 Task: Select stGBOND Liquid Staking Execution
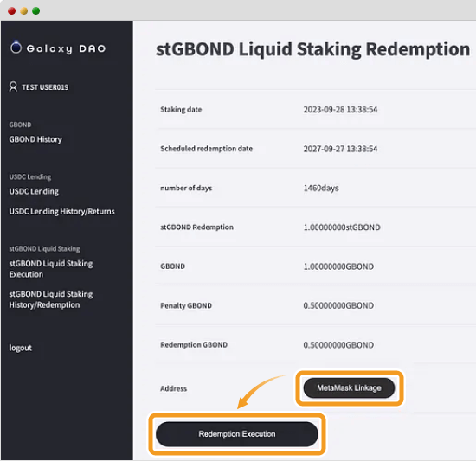(51, 269)
